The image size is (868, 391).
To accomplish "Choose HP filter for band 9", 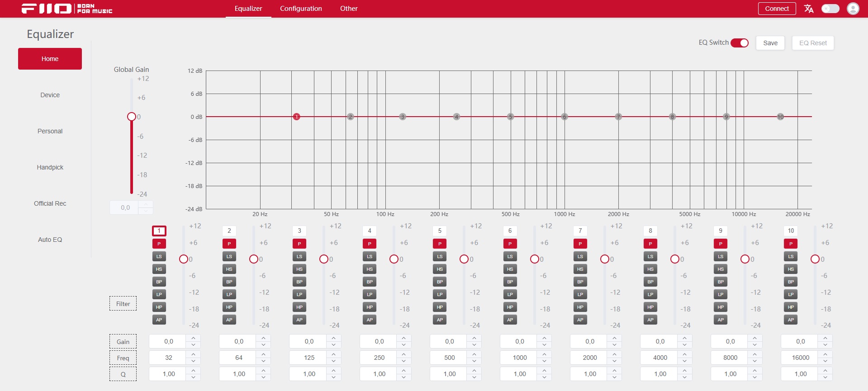I will (721, 307).
